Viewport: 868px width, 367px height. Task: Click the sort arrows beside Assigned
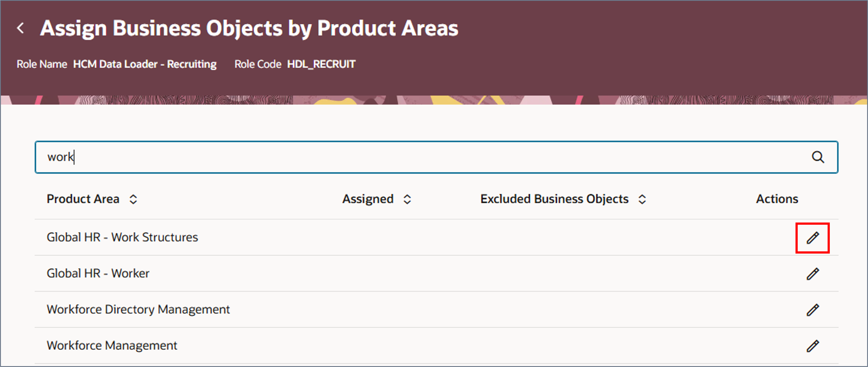point(407,199)
